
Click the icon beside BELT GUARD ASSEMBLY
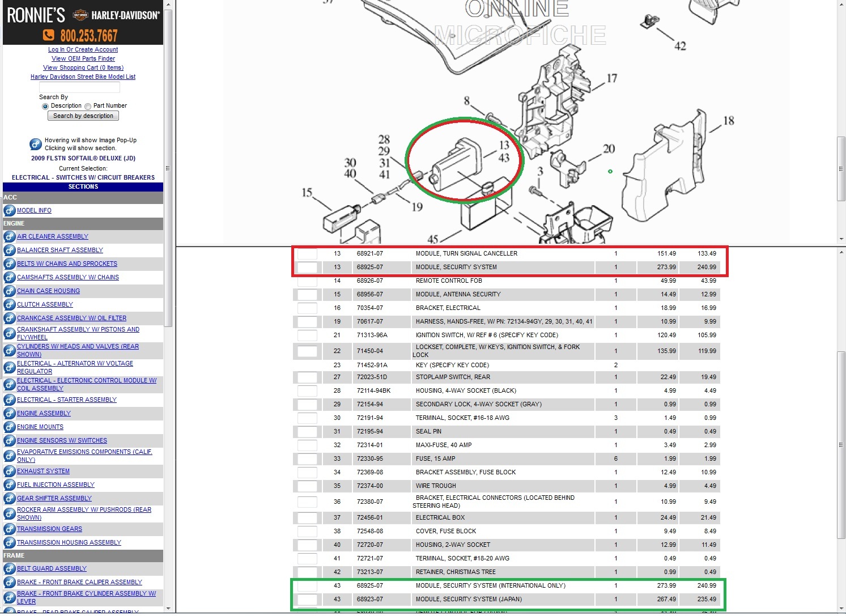coord(10,568)
